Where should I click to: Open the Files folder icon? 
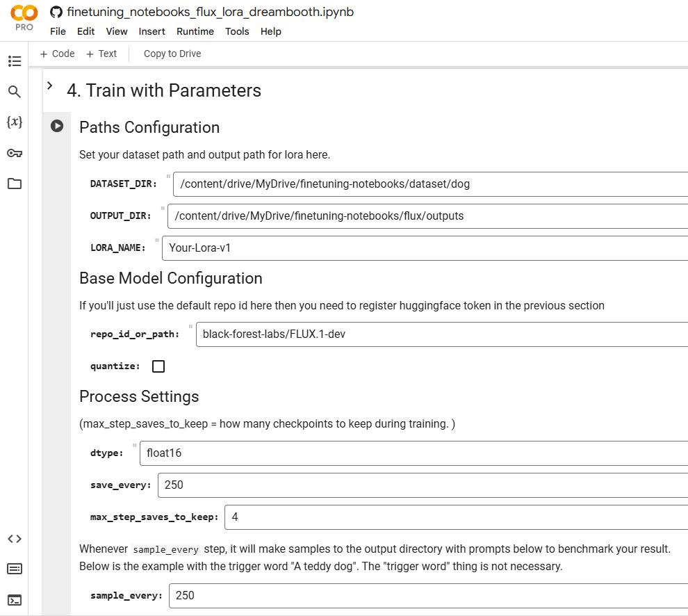(x=14, y=184)
